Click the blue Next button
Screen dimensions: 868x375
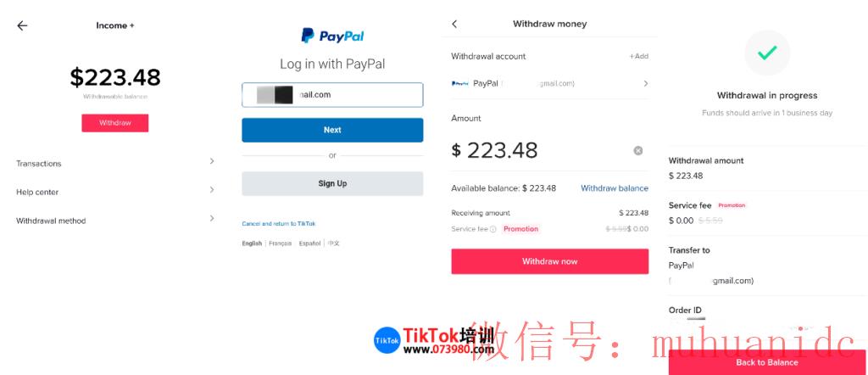(x=332, y=130)
